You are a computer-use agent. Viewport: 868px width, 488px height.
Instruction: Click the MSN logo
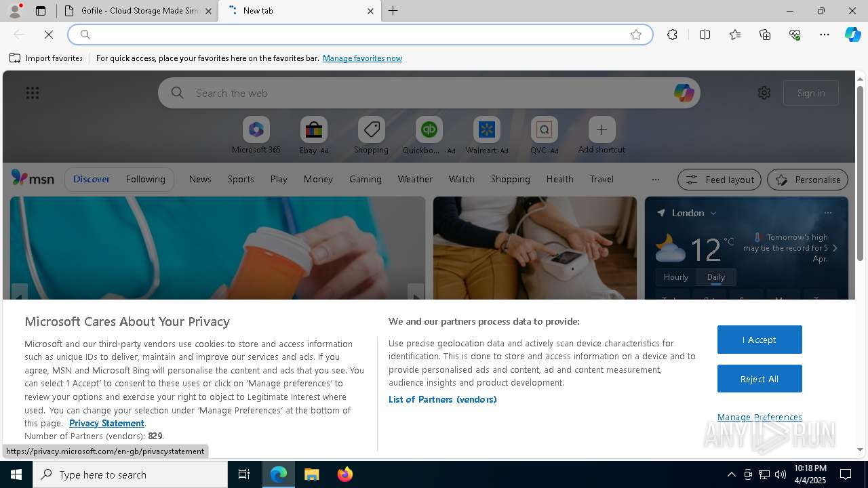tap(33, 179)
